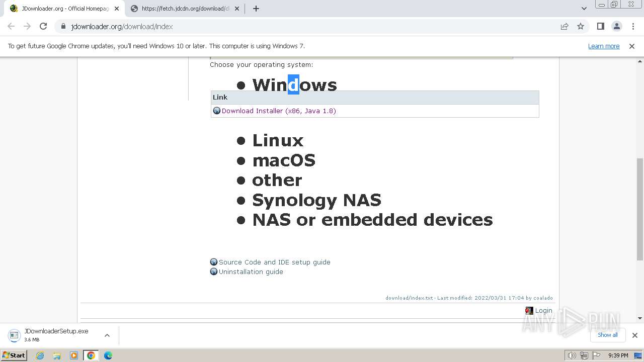Click the download/index.txt last modified footer text

(x=469, y=298)
